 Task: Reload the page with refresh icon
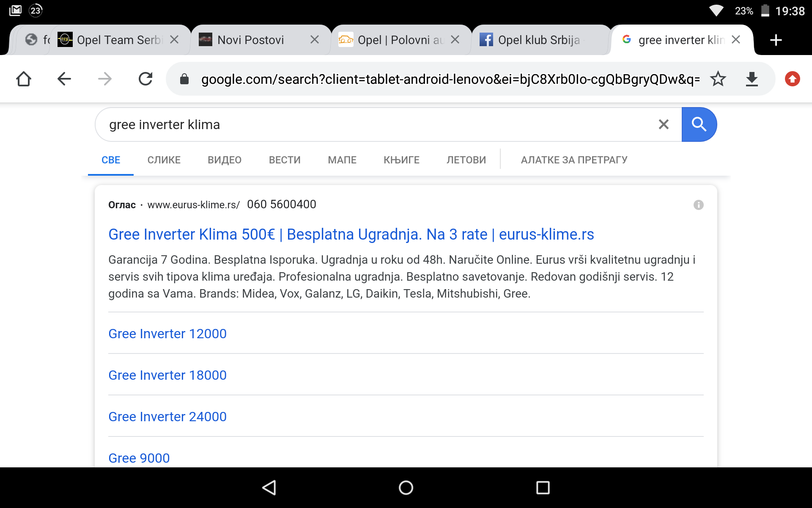click(145, 79)
